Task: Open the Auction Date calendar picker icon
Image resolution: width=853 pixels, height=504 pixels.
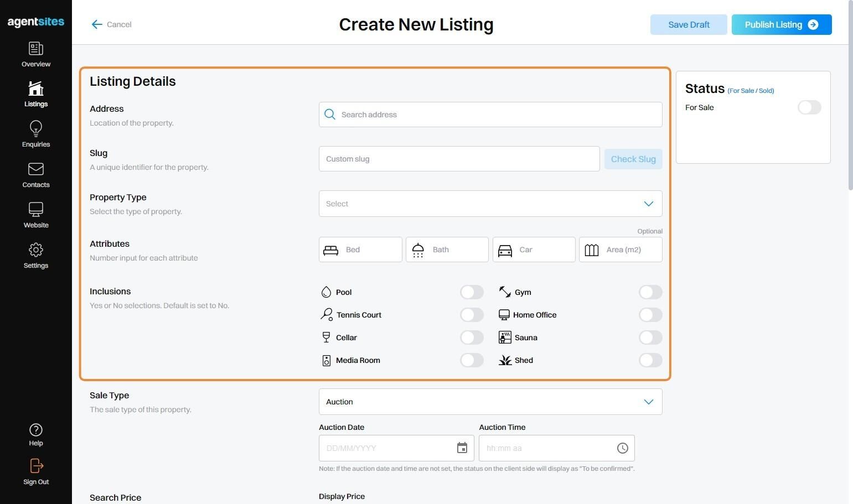Action: (462, 448)
